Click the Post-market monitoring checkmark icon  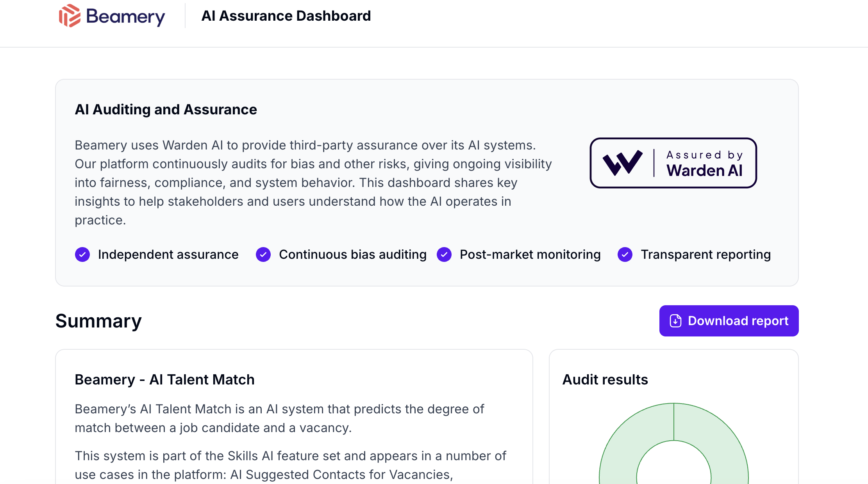coord(444,254)
